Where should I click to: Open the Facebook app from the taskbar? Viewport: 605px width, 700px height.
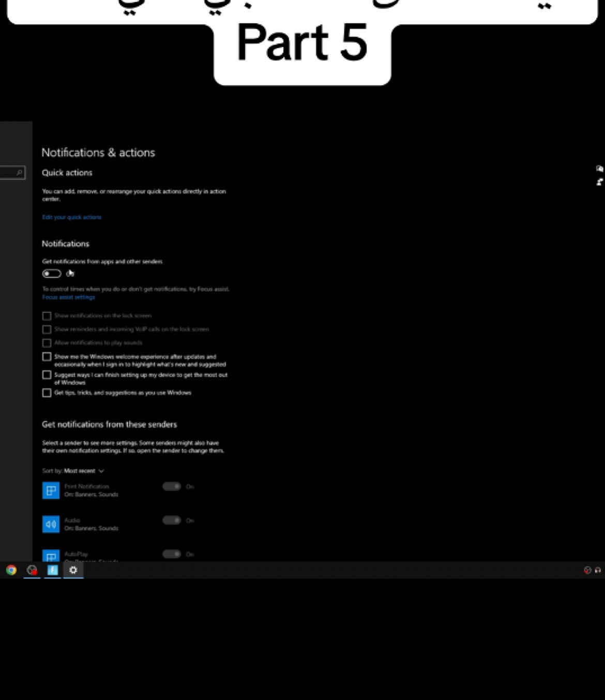(x=52, y=570)
